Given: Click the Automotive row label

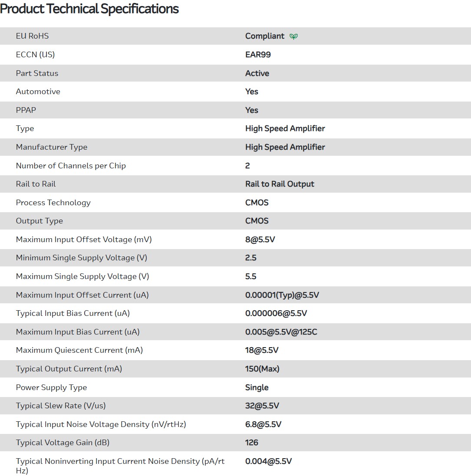Looking at the screenshot, I should point(38,92).
